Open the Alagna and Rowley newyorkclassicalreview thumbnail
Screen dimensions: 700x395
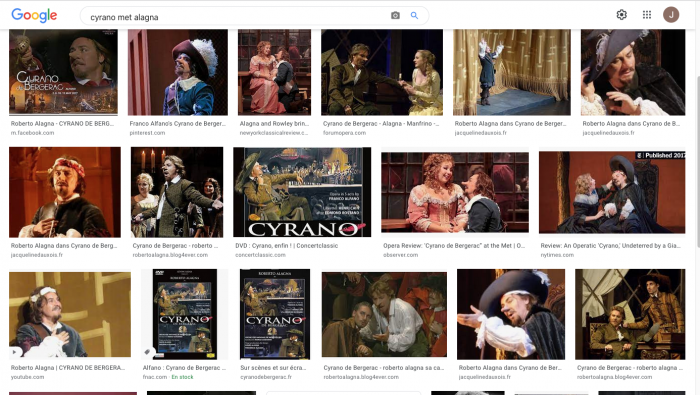pyautogui.click(x=274, y=72)
